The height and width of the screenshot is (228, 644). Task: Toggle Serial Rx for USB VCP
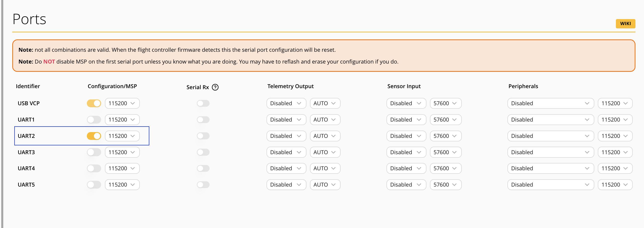203,103
